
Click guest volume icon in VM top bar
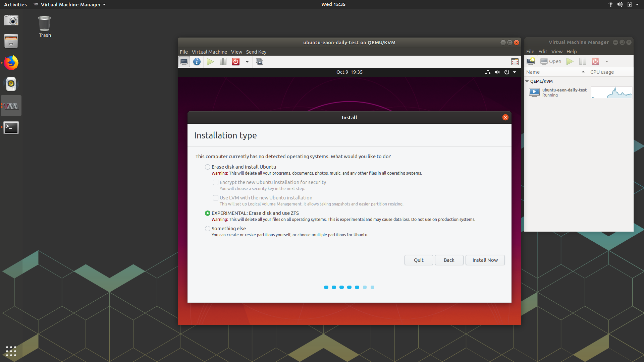[497, 72]
